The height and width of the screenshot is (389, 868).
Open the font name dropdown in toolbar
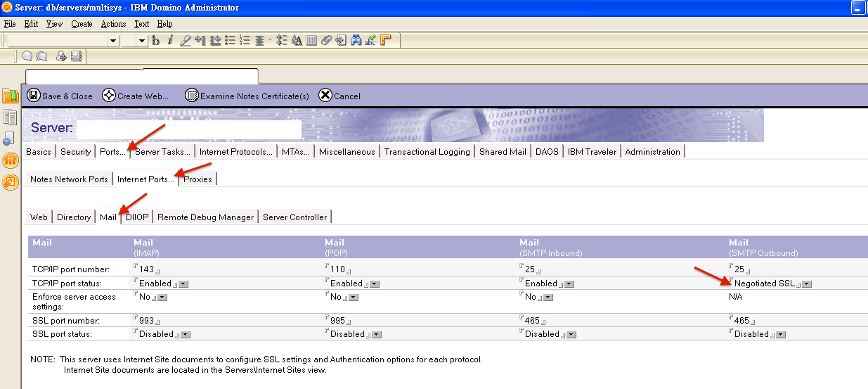112,41
